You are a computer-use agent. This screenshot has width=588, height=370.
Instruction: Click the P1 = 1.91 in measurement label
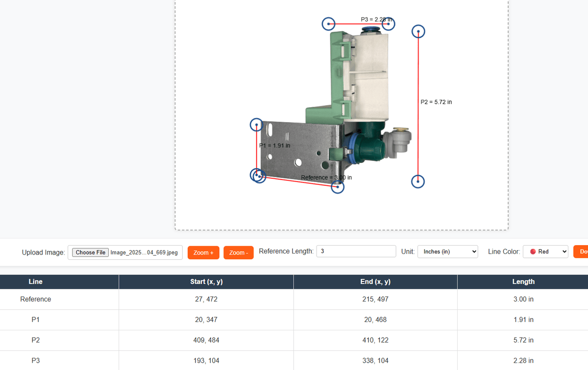pos(274,145)
